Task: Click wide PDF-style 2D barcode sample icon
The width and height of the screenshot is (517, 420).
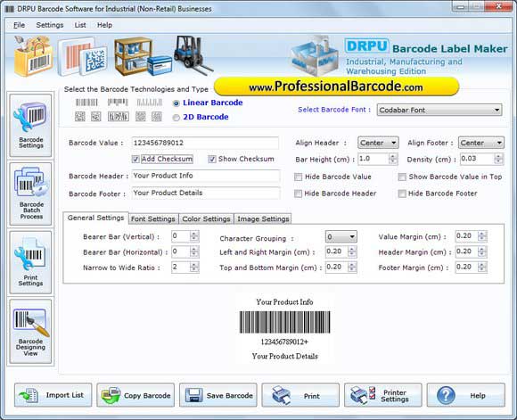Action: pos(118,117)
